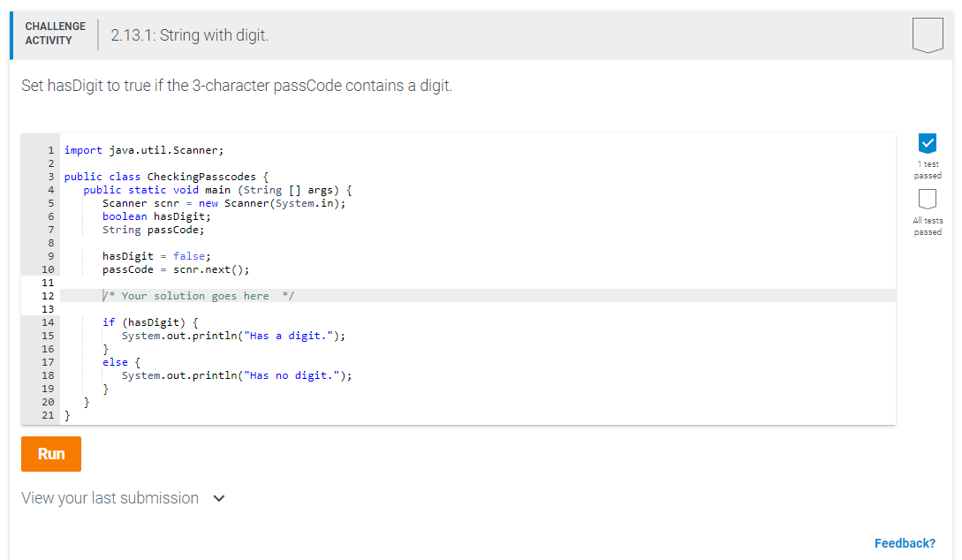Open the Feedback? link
The height and width of the screenshot is (560, 962).
pyautogui.click(x=905, y=542)
